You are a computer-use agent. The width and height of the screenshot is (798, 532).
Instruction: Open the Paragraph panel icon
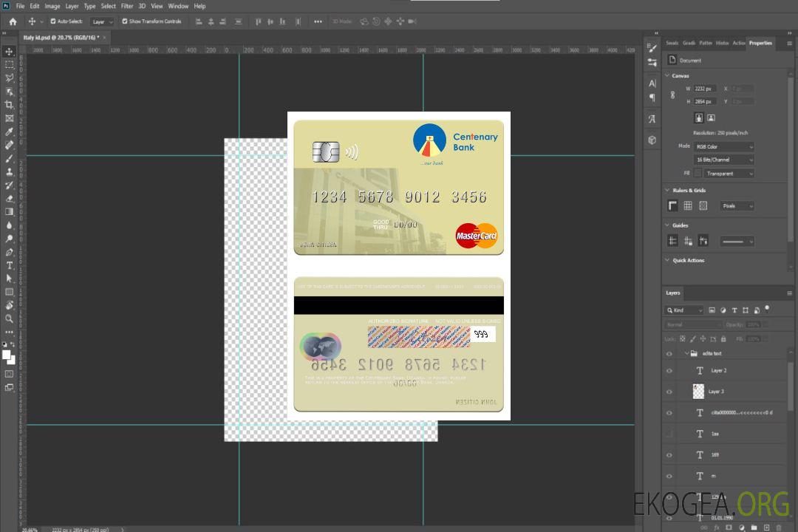pyautogui.click(x=652, y=98)
